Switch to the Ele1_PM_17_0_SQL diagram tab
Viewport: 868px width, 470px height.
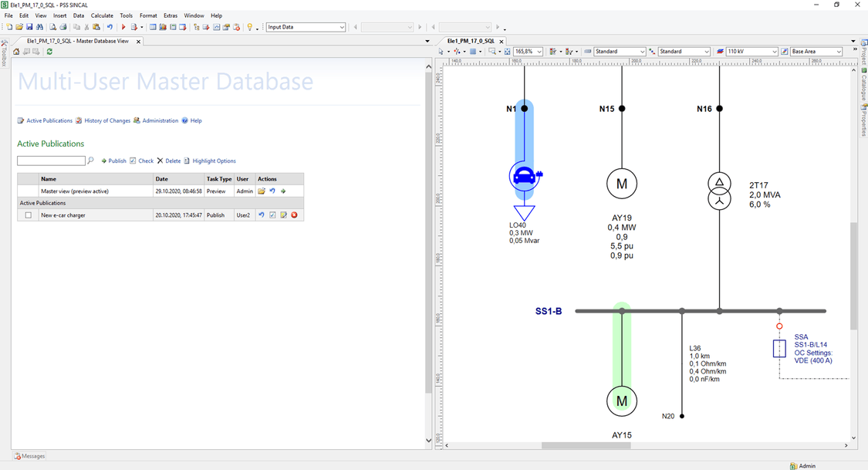[471, 41]
